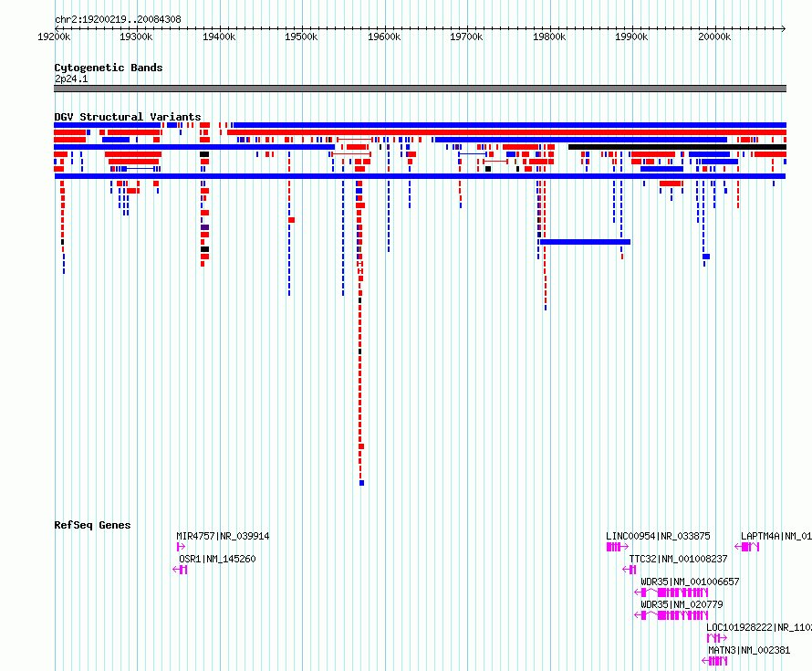Click the OSR1|NM_145260 gene label
Viewport: 812px width, 671px height.
click(217, 559)
